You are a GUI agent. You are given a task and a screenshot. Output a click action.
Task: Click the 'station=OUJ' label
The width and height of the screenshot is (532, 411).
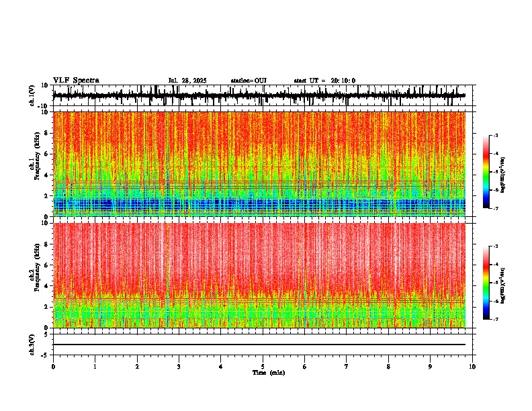tap(249, 81)
